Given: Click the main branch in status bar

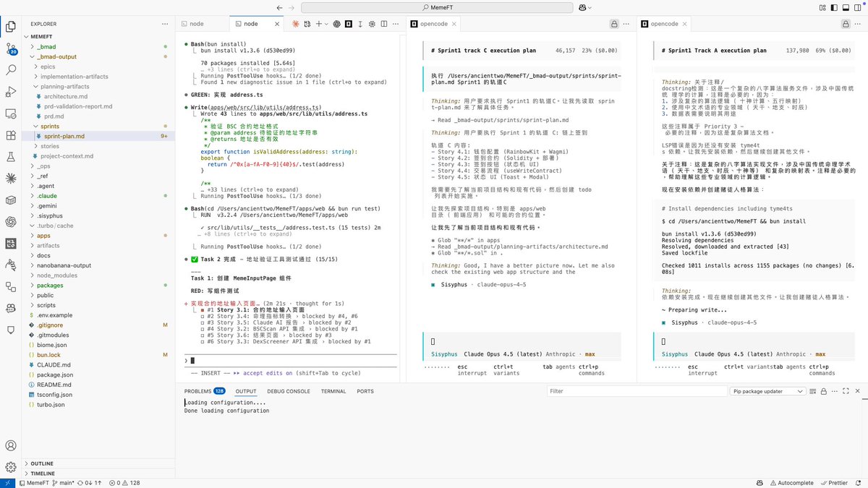Looking at the screenshot, I should pos(63,482).
